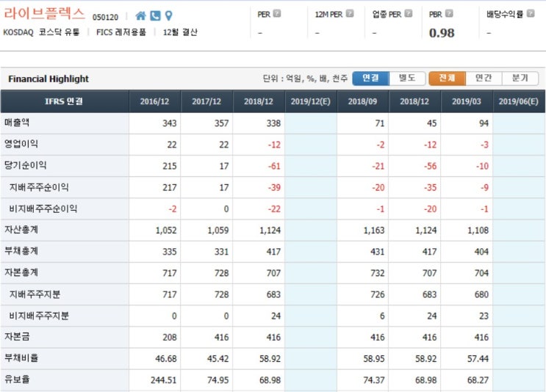
Task: Click 자산총계 value 1,163 for 2018/09
Action: point(374,231)
